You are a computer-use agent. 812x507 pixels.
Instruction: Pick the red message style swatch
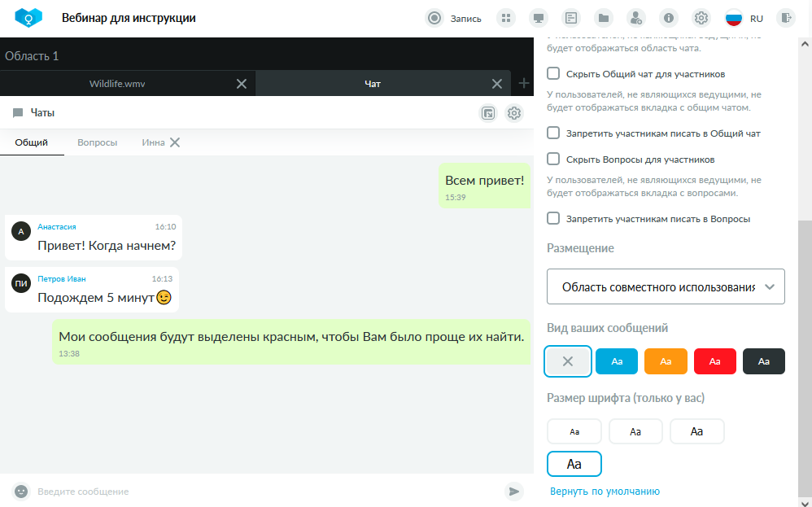(714, 361)
